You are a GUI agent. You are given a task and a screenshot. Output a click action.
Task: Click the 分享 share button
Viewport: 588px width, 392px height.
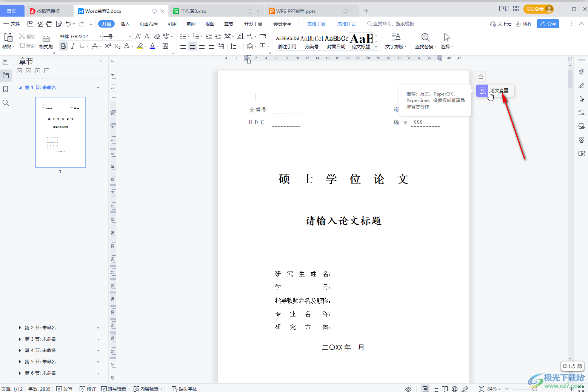[x=548, y=24]
